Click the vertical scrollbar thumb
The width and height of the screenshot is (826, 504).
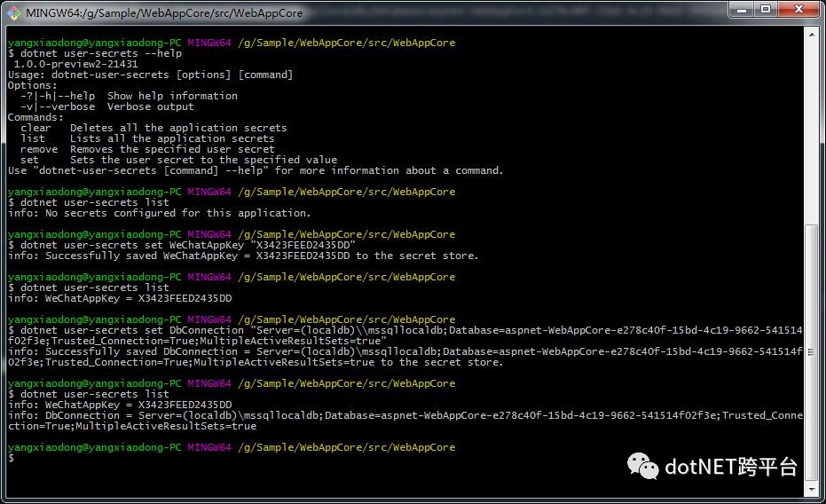[812, 351]
